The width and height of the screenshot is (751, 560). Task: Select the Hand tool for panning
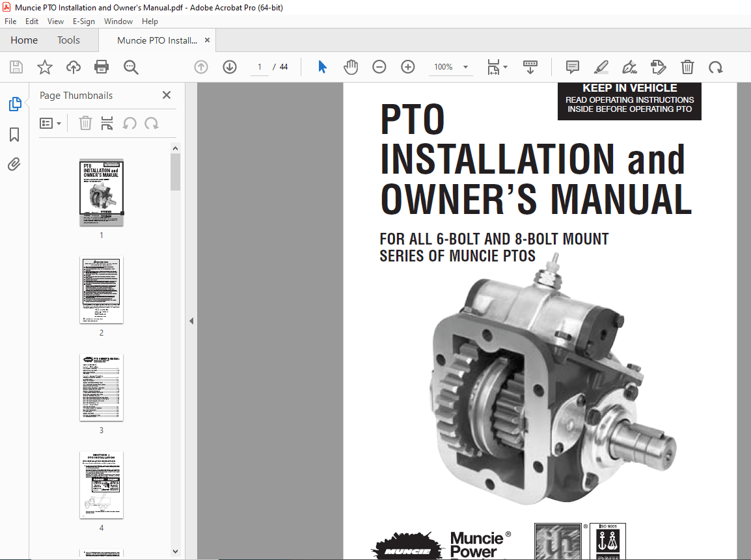coord(351,67)
